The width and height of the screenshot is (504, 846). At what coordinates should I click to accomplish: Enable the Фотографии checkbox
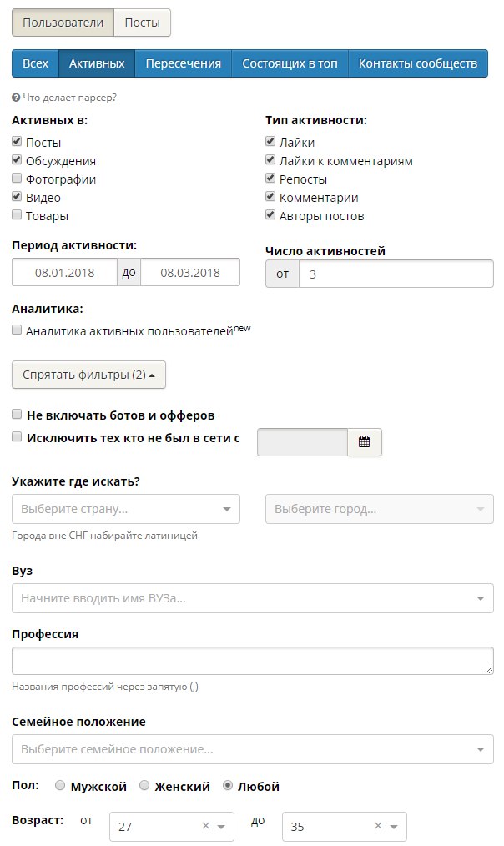[17, 179]
